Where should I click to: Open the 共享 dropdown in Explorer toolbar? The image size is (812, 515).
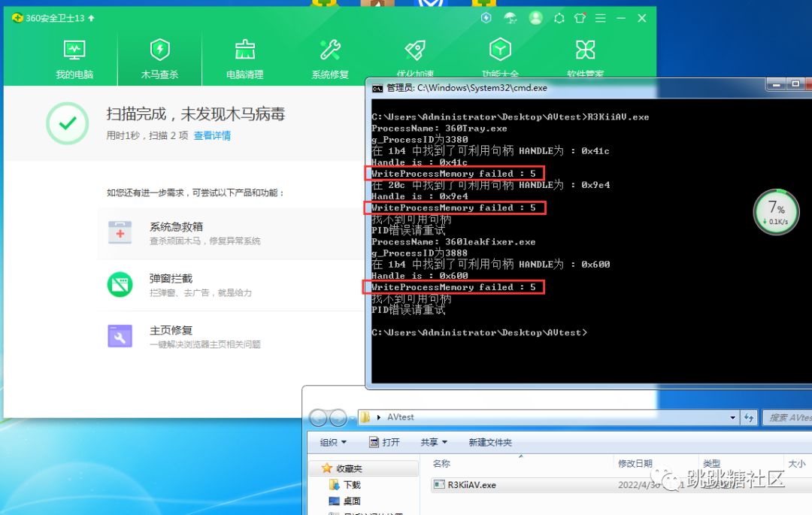pos(434,443)
